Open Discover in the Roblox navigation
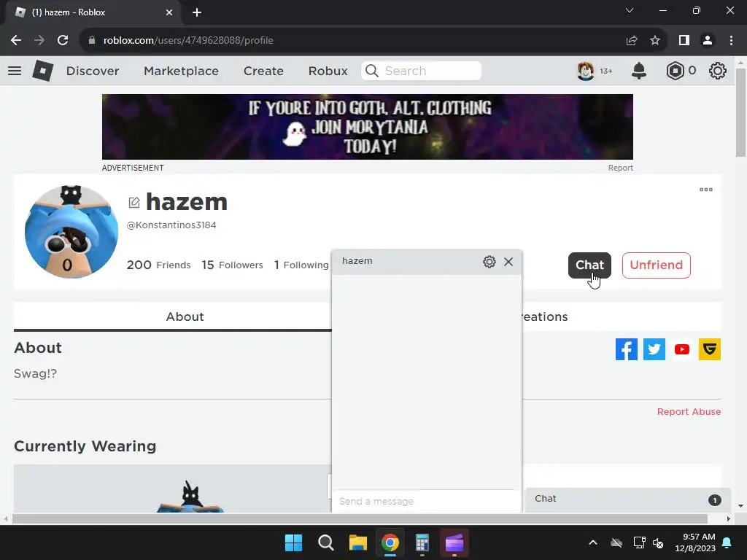The image size is (747, 560). (93, 71)
